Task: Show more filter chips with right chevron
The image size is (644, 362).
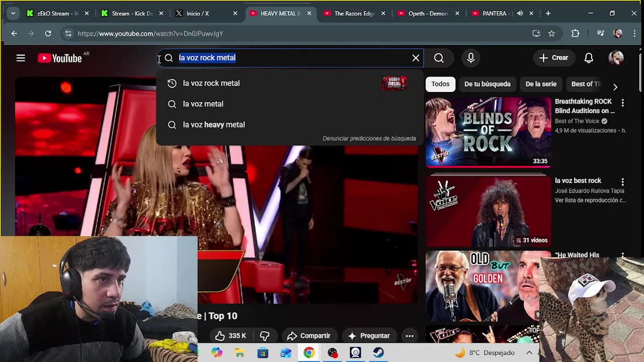Action: tap(615, 87)
